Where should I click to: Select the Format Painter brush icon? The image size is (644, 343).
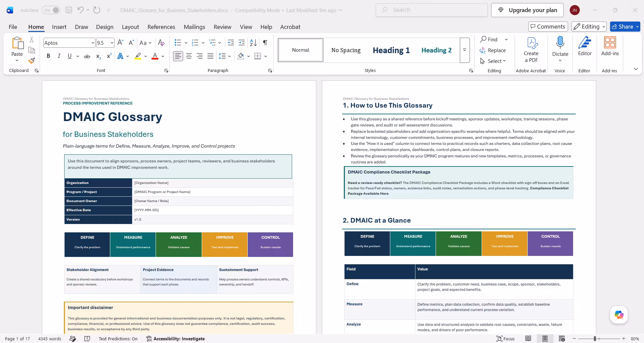pyautogui.click(x=32, y=61)
